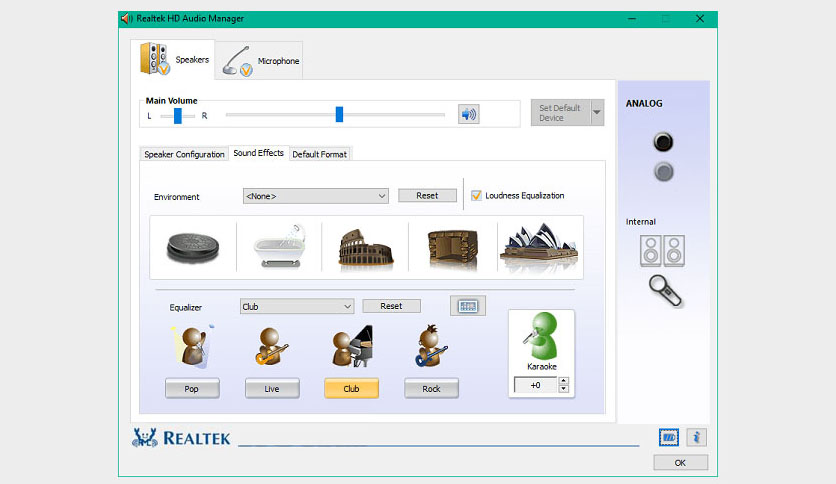Click the green Karaoke singer icon

[542, 336]
